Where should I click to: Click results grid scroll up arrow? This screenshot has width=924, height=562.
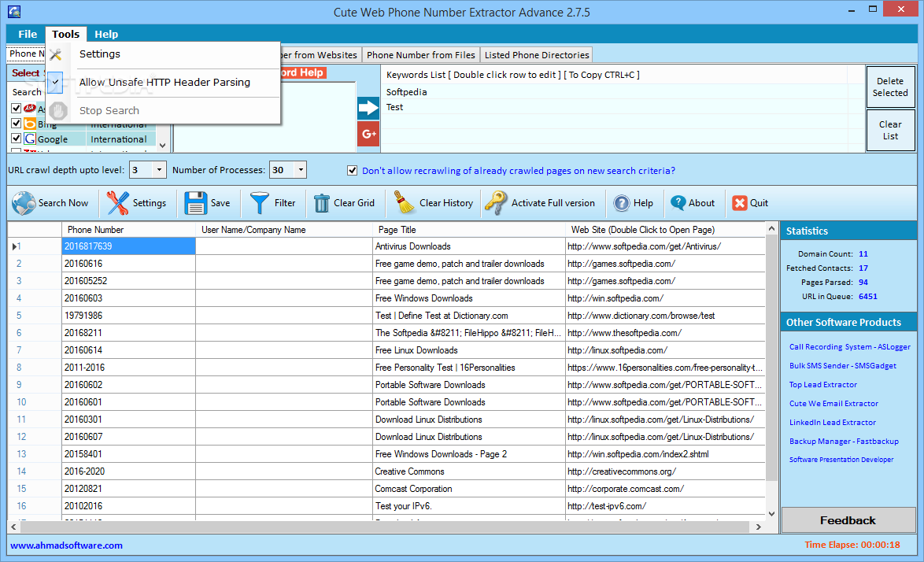772,228
